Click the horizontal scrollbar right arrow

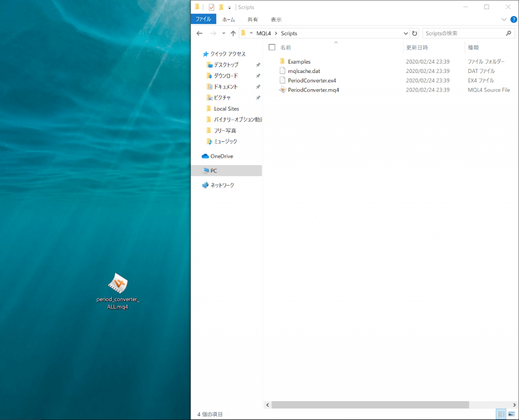coord(514,405)
